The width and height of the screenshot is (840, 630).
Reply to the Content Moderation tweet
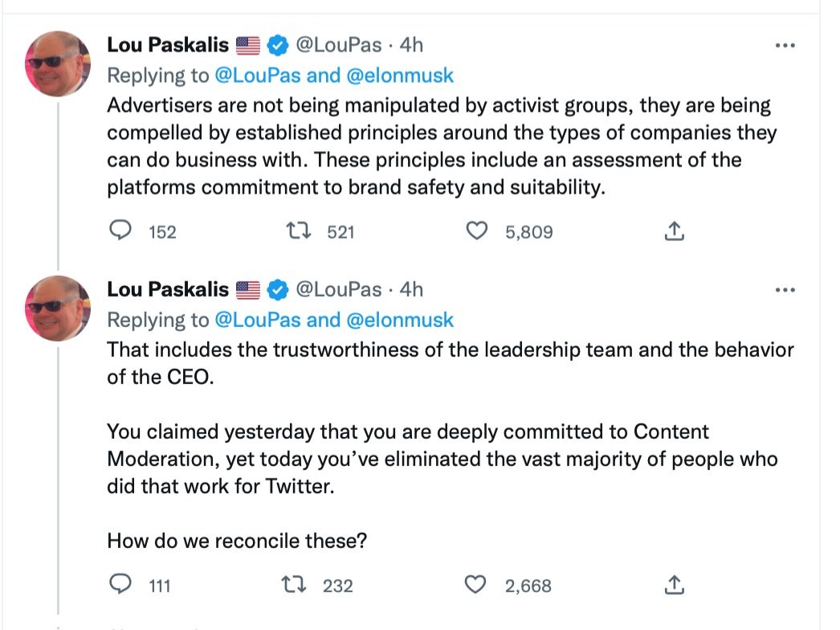(x=120, y=584)
